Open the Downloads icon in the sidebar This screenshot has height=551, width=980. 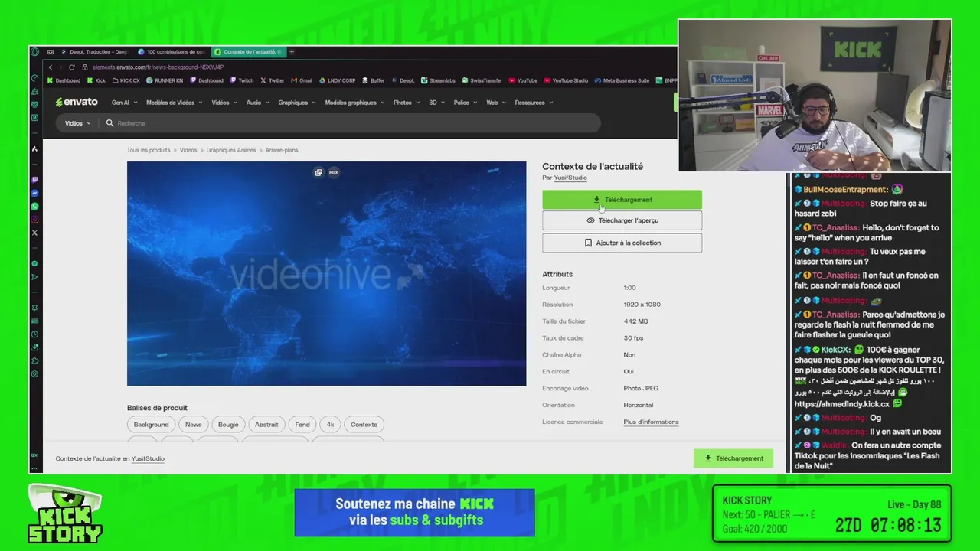(34, 347)
